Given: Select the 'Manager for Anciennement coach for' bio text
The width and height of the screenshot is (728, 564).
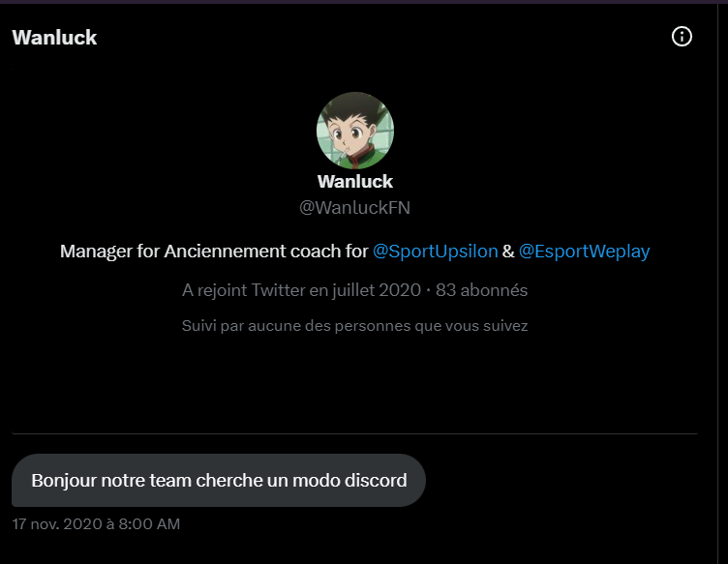Looking at the screenshot, I should click(214, 251).
